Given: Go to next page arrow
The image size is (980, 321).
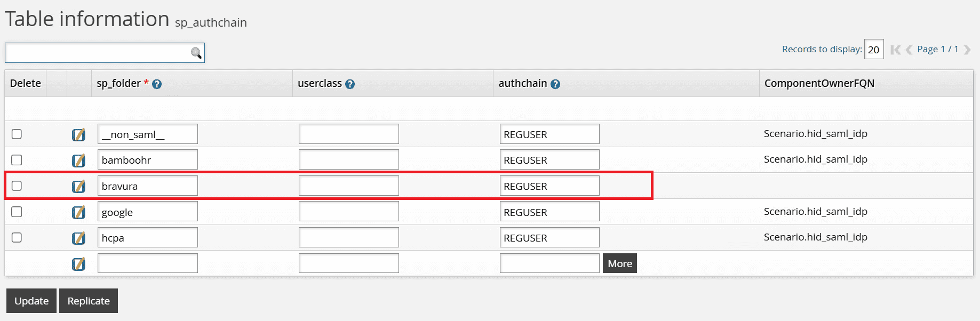Looking at the screenshot, I should (967, 50).
